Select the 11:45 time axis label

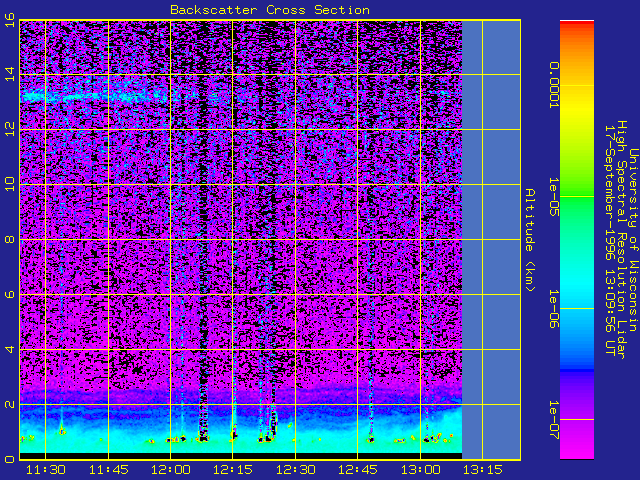(108, 470)
